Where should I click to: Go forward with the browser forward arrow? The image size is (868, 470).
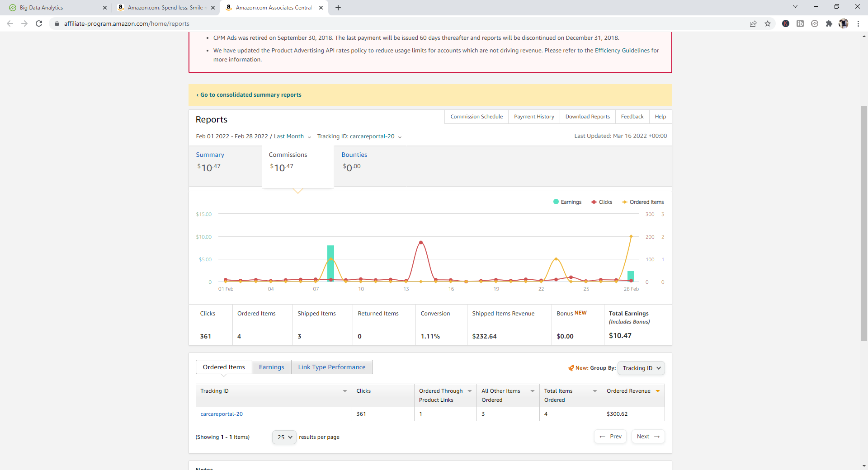coord(24,23)
